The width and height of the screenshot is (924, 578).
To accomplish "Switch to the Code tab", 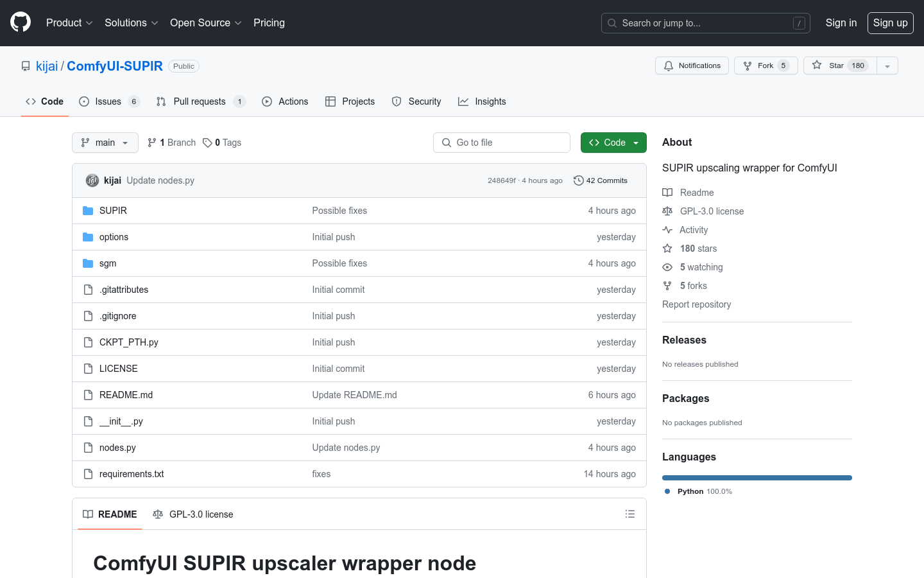I will (44, 101).
